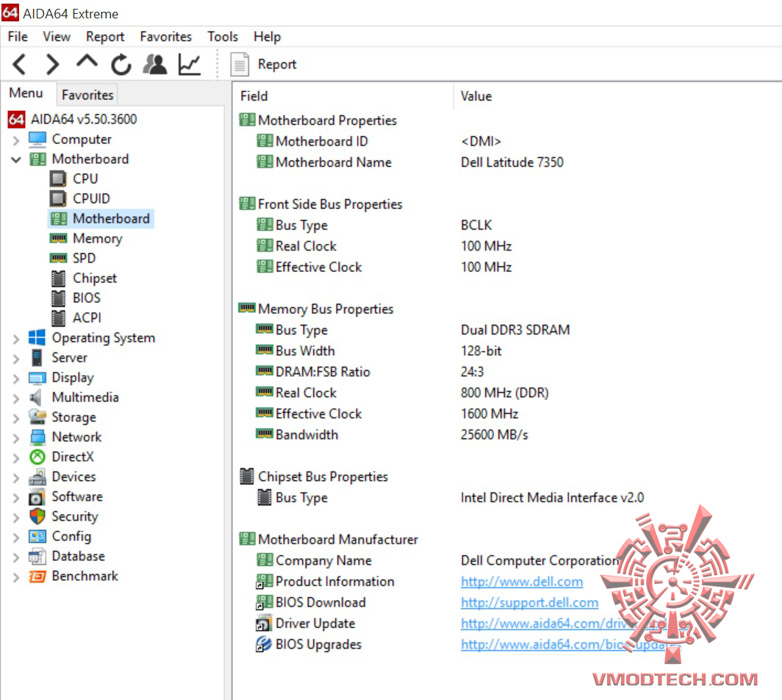Switch to the Menu tab

(x=26, y=93)
